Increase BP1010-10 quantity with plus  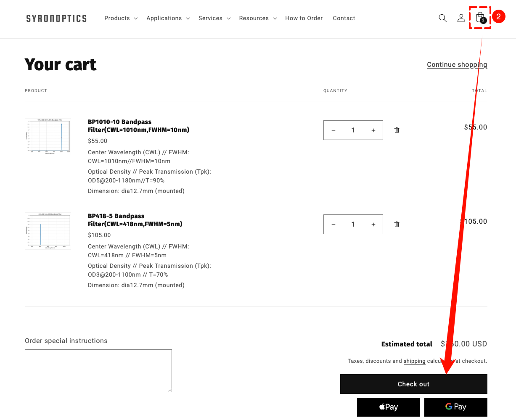tap(373, 130)
